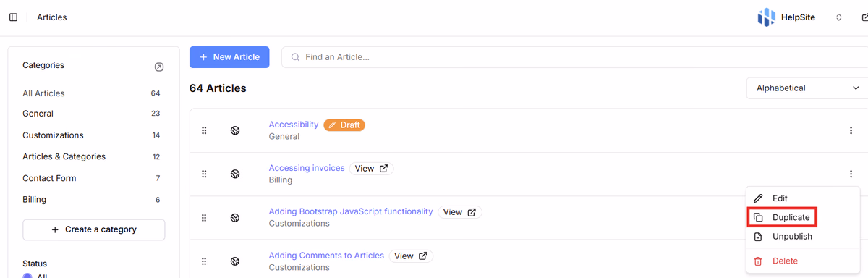Click the Articles breadcrumb title

click(52, 17)
